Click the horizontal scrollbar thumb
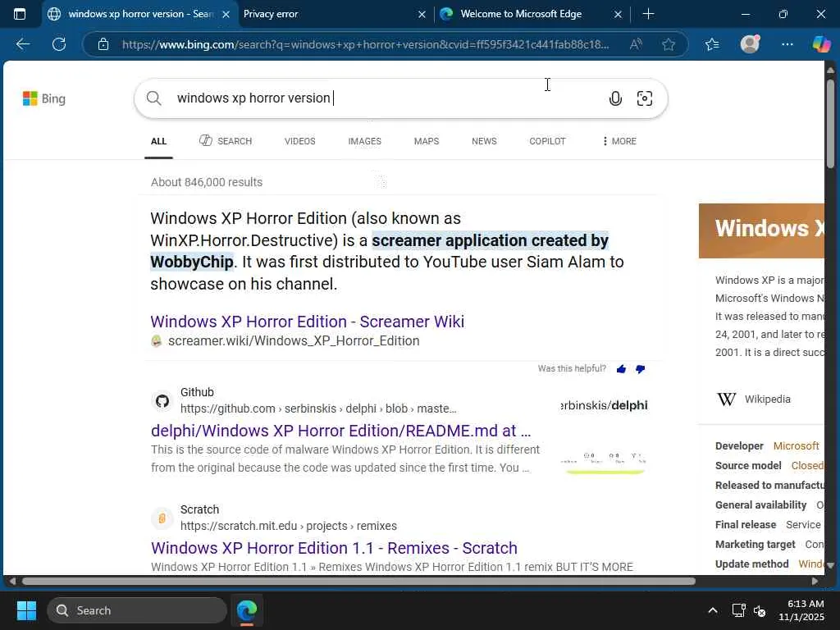Viewport: 840px width, 630px height. pyautogui.click(x=359, y=582)
